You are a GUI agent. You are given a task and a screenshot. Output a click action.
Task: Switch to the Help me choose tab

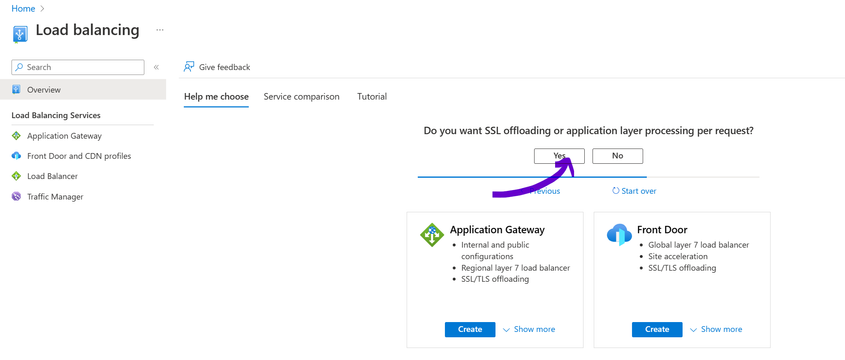coord(216,97)
